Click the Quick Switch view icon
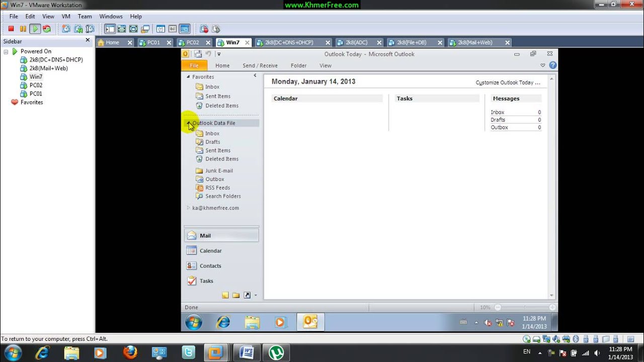Viewport: 644px width, 362px height. (x=122, y=29)
